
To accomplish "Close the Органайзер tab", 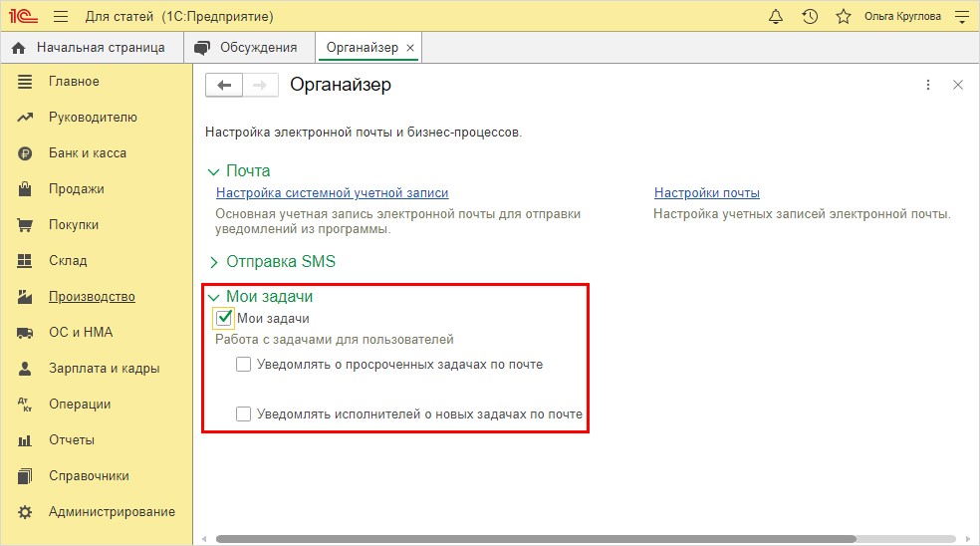I will (410, 48).
